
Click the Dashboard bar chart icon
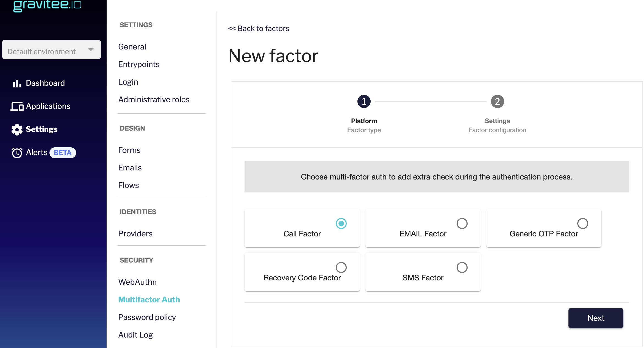(x=17, y=83)
